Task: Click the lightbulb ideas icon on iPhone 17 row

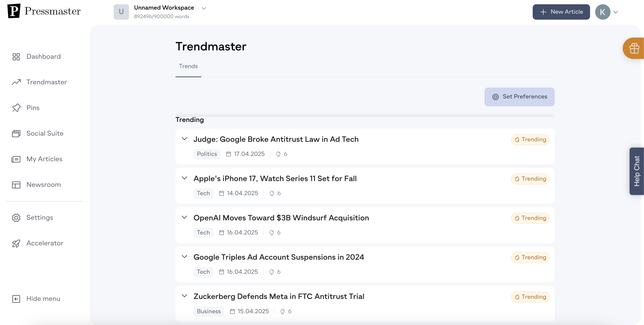Action: (x=272, y=193)
